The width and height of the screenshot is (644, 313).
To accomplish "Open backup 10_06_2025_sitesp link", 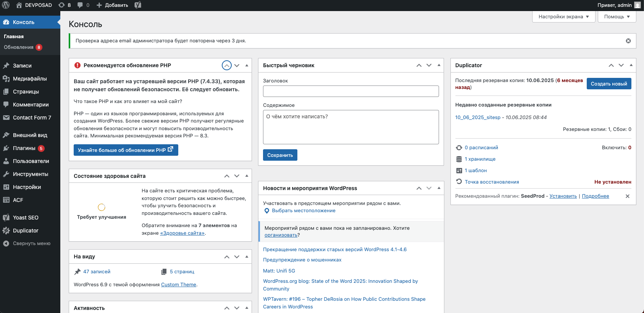I will (478, 117).
